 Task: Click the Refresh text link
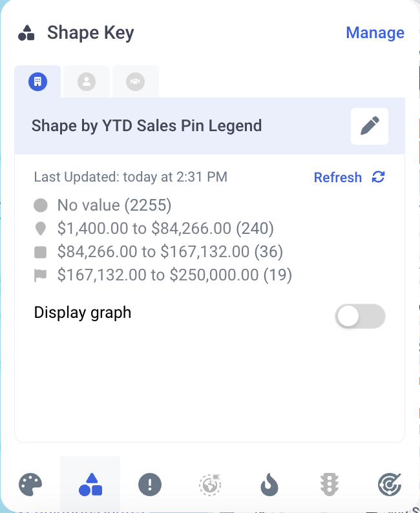pyautogui.click(x=337, y=177)
